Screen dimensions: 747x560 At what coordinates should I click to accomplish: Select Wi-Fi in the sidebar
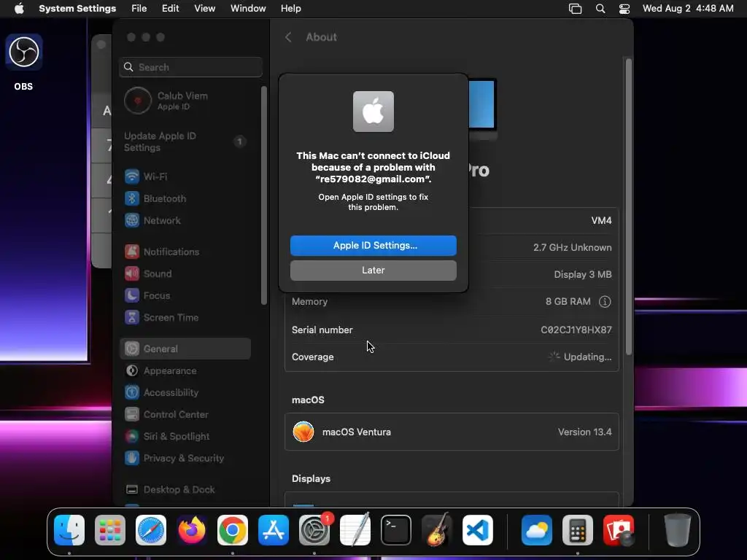pos(186,176)
